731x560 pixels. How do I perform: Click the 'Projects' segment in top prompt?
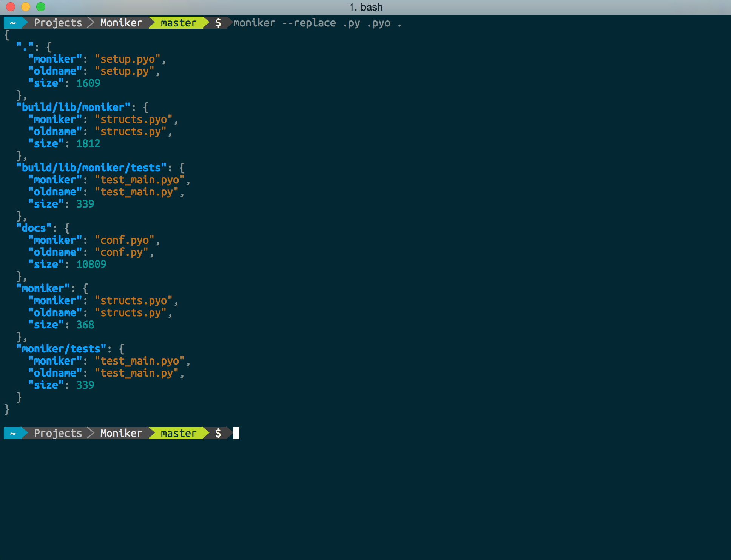pos(58,23)
